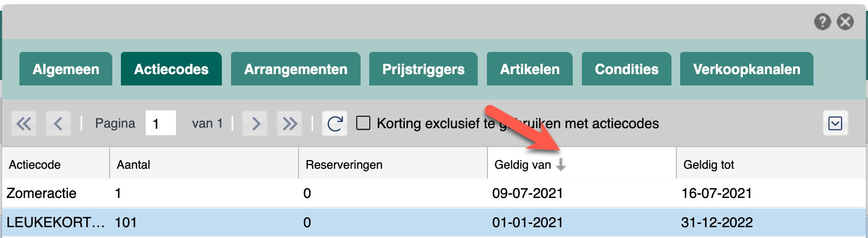Open help via question mark icon

[x=822, y=22]
